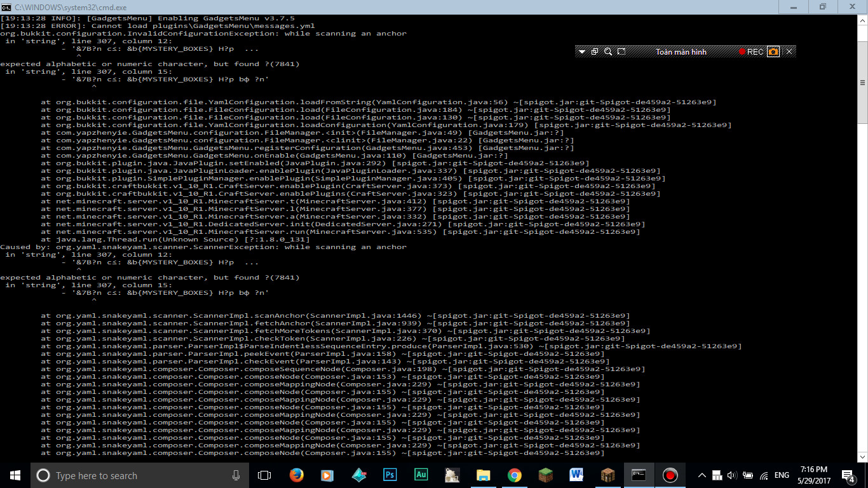Click the 'ScannerImpl.scanAnchor(ScannerImpl.java:1446)' stack line
Screen dimensions: 868x488
tap(336, 316)
